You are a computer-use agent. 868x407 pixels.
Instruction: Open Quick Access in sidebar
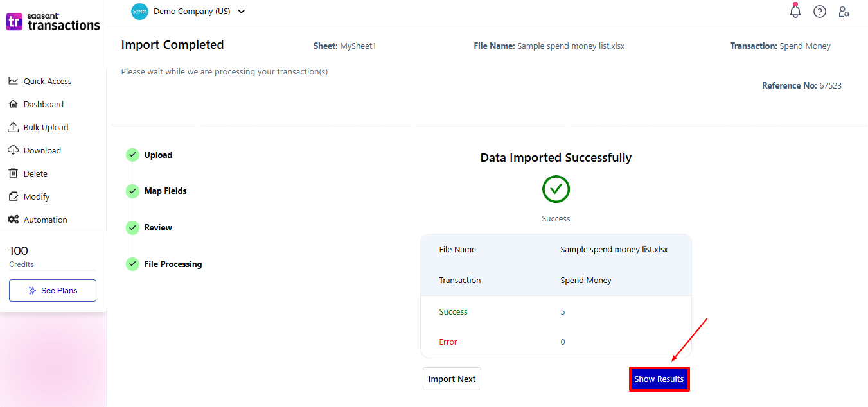pyautogui.click(x=47, y=82)
